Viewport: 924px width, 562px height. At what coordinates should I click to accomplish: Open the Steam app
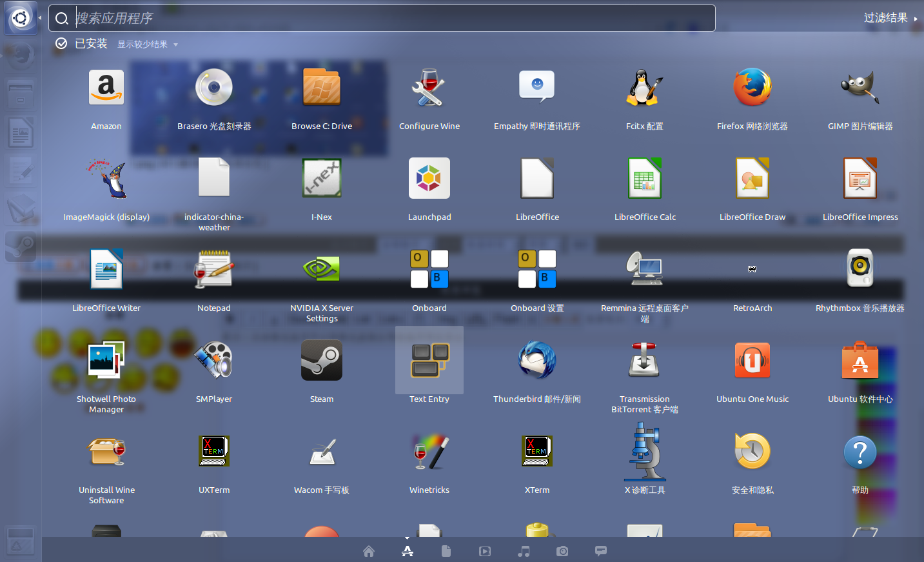[x=322, y=361]
